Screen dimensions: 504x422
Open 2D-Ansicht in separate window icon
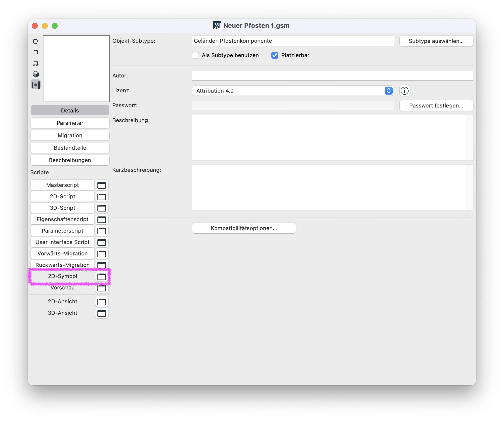pyautogui.click(x=102, y=302)
